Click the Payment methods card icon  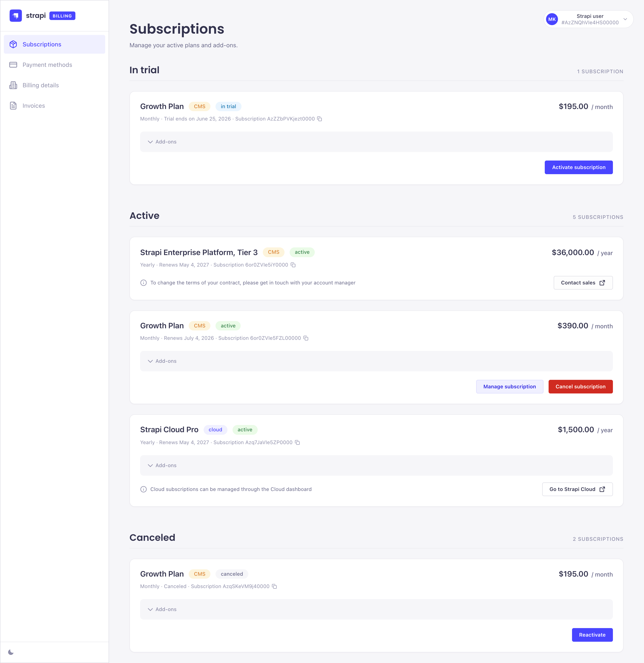tap(13, 65)
